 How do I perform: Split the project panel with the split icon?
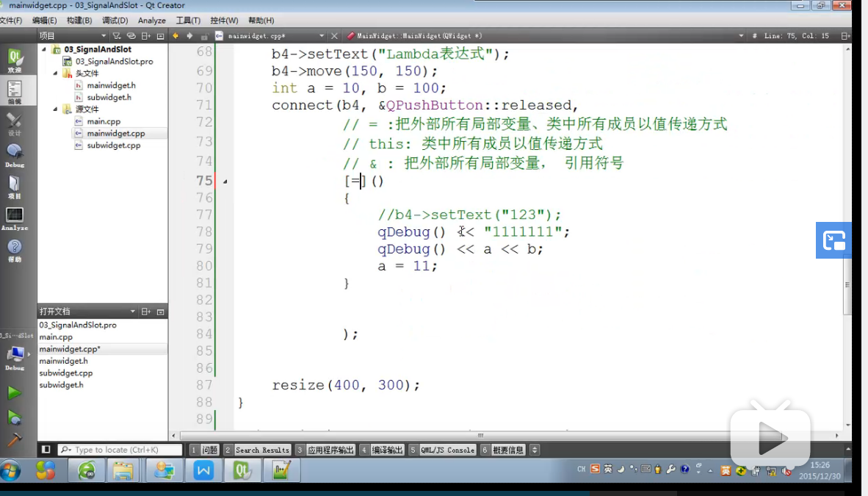146,35
